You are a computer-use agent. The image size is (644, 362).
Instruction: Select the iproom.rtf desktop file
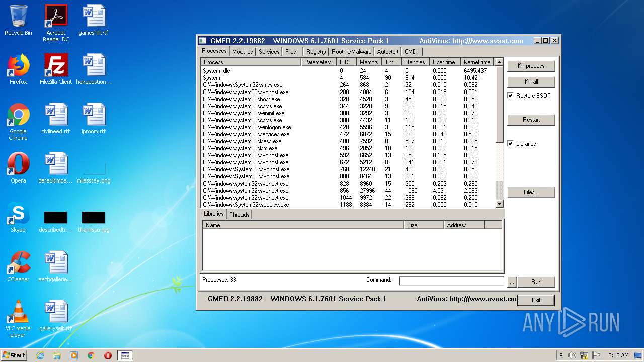click(94, 119)
